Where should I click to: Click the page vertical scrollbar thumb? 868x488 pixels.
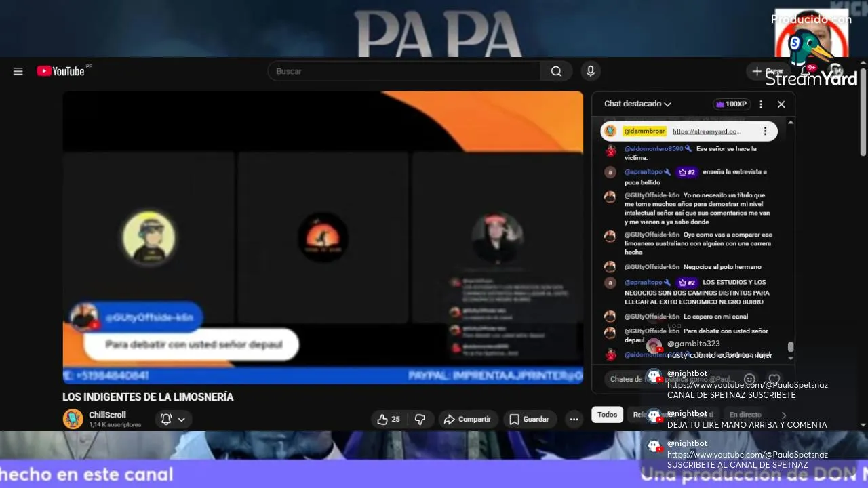(863, 110)
